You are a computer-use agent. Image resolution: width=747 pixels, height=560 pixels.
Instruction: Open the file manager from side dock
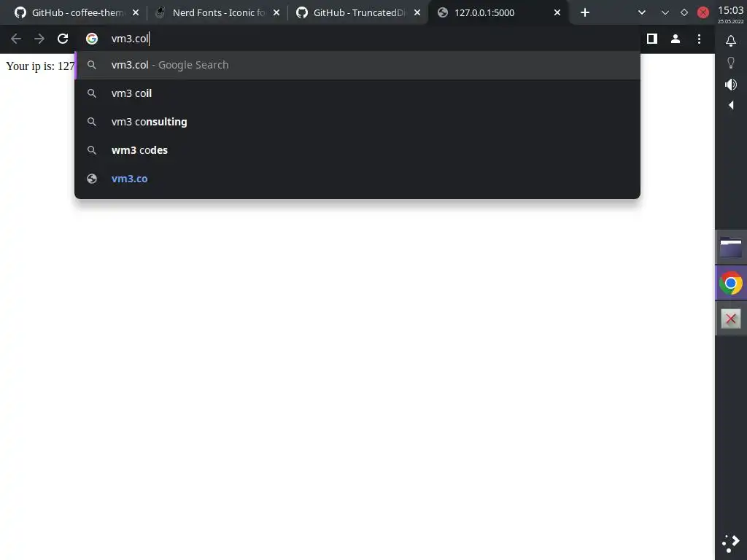point(731,248)
